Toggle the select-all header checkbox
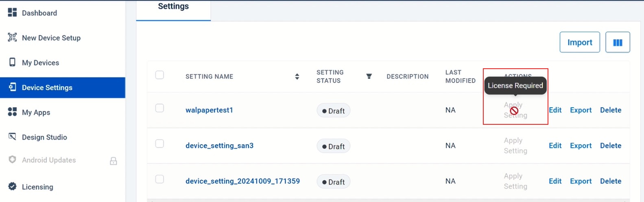Screen dimensions: 644x202 click(159, 75)
